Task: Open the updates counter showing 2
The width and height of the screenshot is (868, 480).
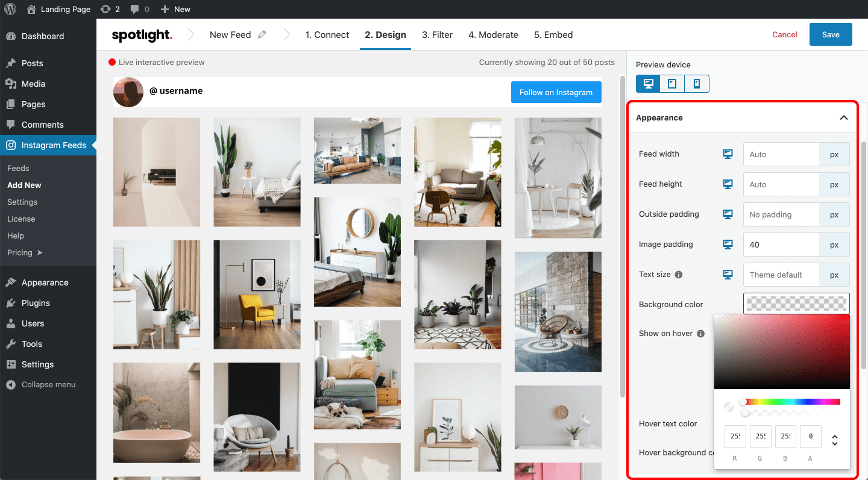Action: pyautogui.click(x=110, y=9)
